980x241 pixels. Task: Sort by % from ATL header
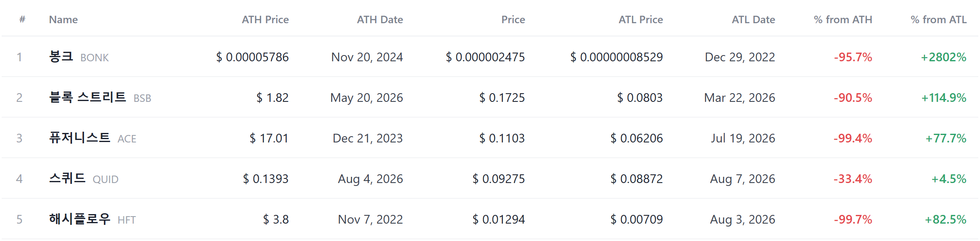tap(939, 19)
